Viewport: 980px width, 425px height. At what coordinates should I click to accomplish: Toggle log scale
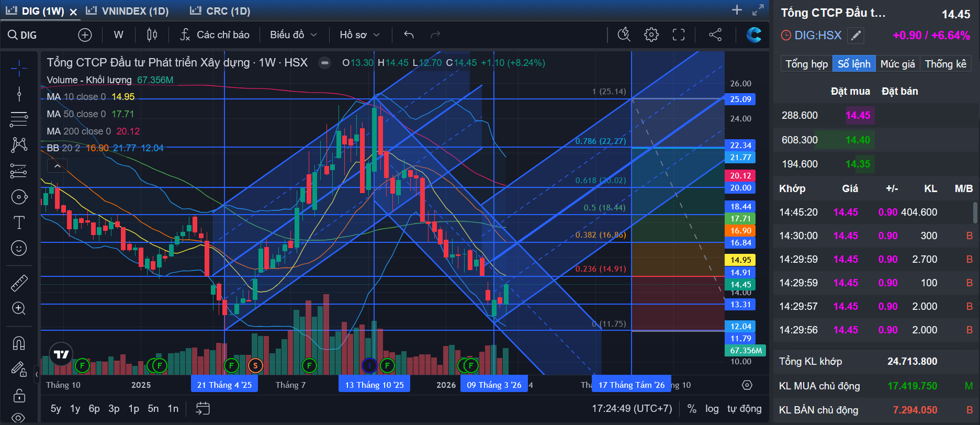click(712, 409)
